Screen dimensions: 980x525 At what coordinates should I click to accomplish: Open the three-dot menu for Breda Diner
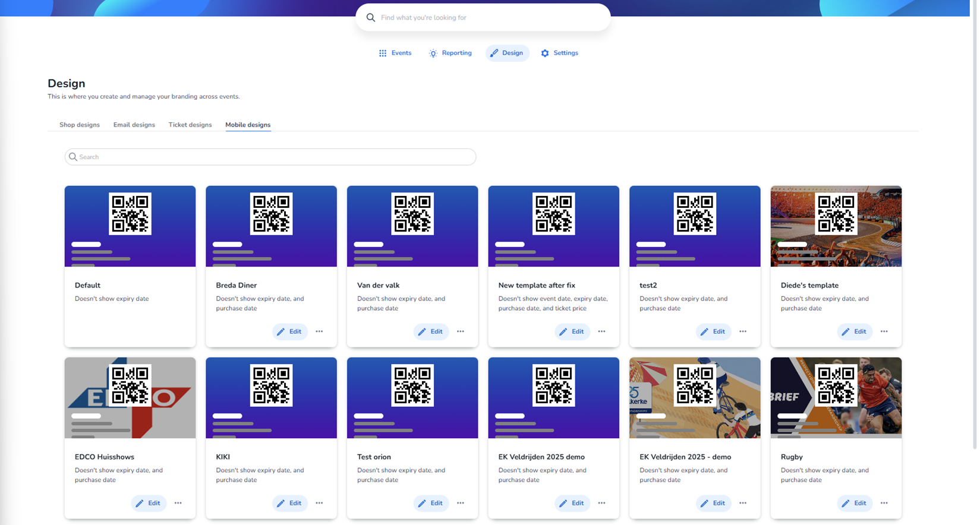319,331
